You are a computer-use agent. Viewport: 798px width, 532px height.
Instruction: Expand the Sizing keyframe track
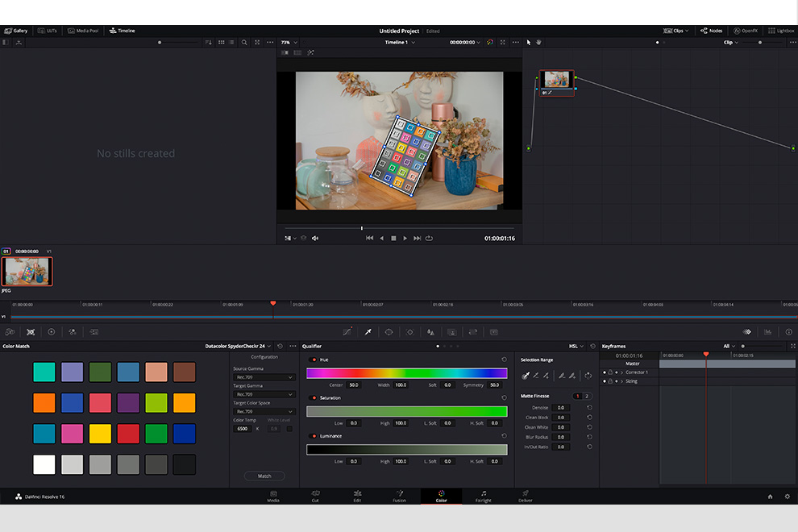621,380
